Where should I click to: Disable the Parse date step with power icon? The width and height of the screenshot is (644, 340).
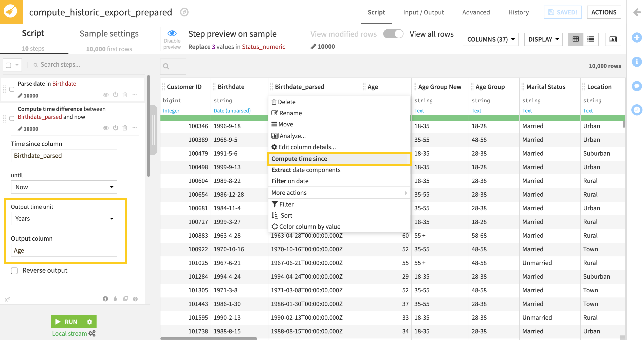(116, 95)
